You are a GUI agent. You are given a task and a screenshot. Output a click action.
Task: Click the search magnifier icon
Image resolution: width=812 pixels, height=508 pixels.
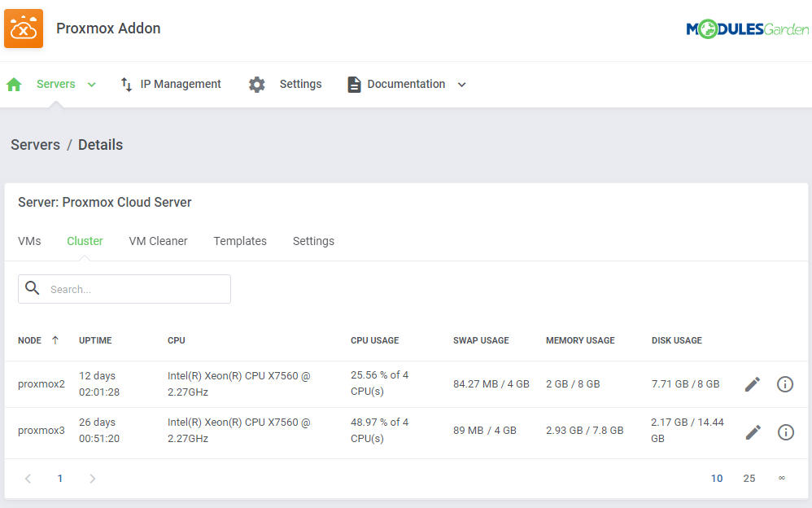coord(32,288)
